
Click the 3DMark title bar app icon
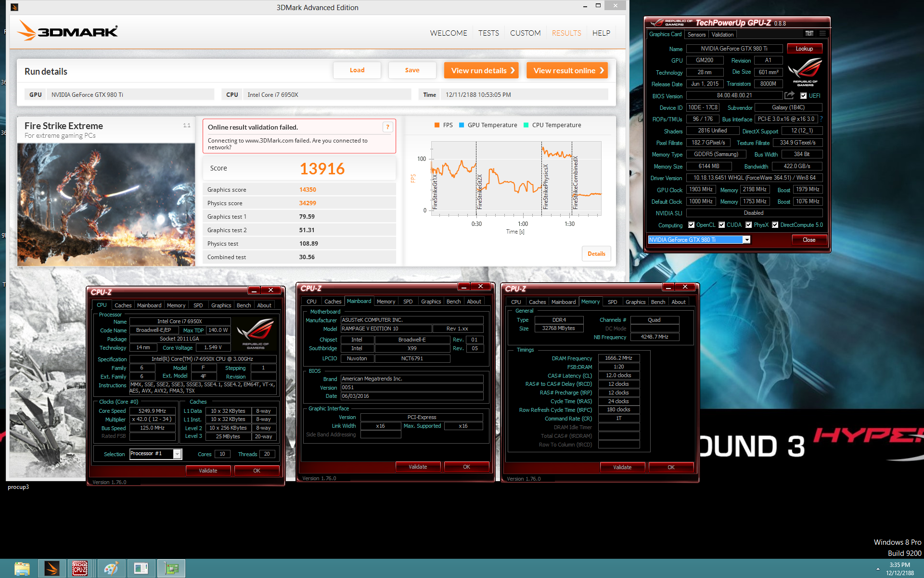[x=14, y=7]
